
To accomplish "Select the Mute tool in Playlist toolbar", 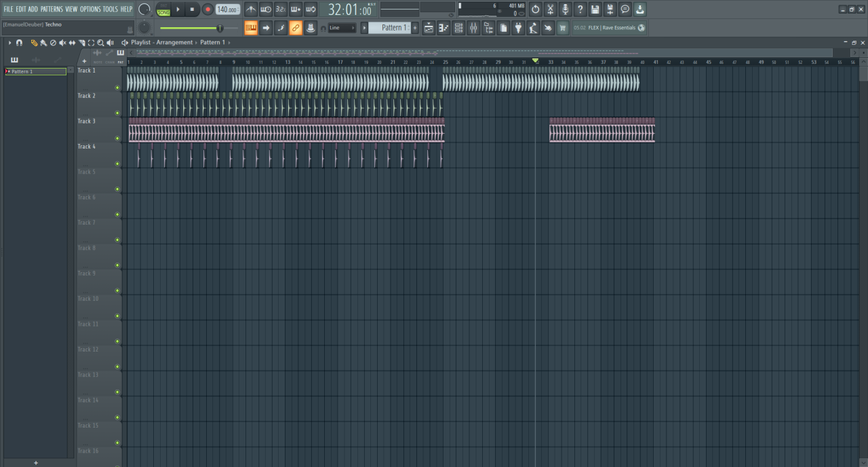I will click(x=62, y=43).
